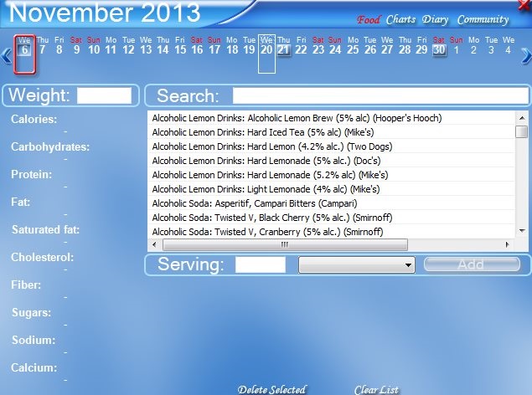
Task: Choose Tuesday 26 in date strip
Action: pos(370,46)
